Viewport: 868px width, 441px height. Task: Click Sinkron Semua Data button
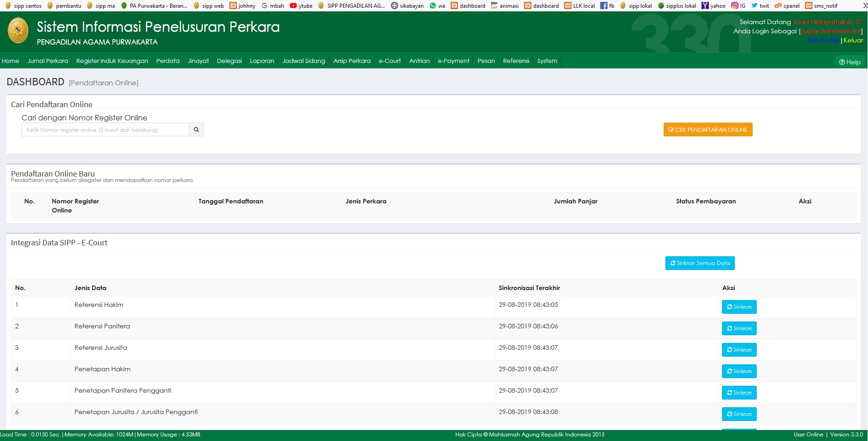pyautogui.click(x=700, y=263)
